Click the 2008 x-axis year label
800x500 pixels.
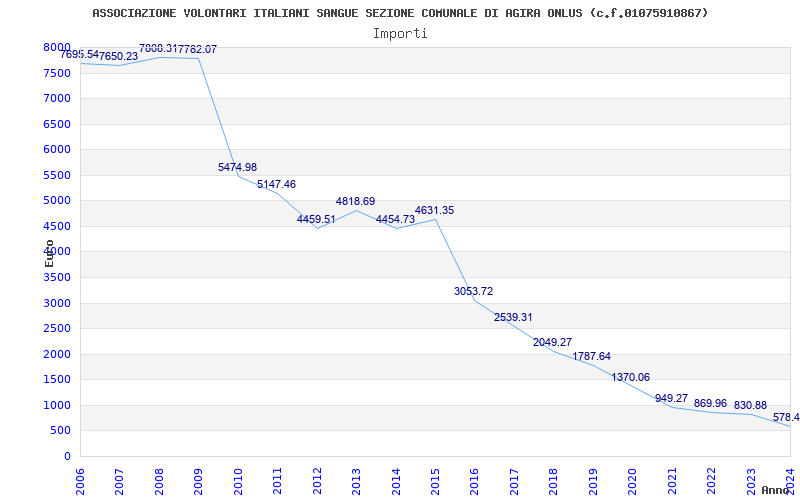[x=159, y=481]
